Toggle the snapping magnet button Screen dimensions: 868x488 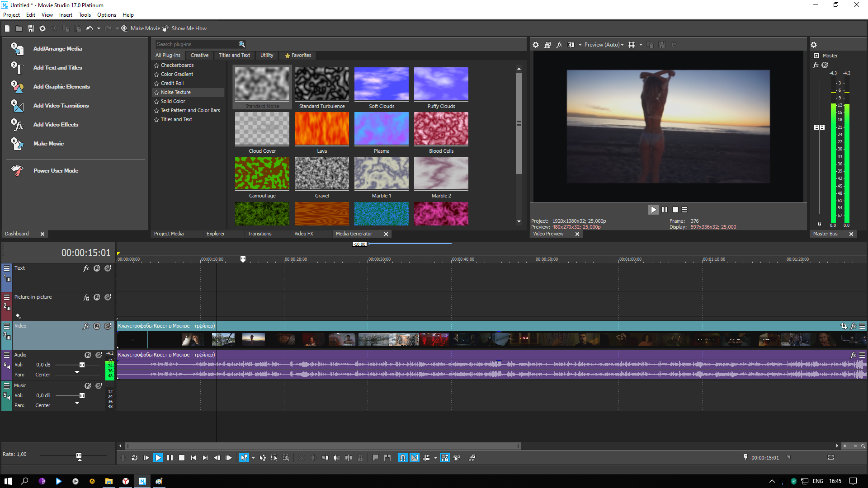tap(402, 458)
